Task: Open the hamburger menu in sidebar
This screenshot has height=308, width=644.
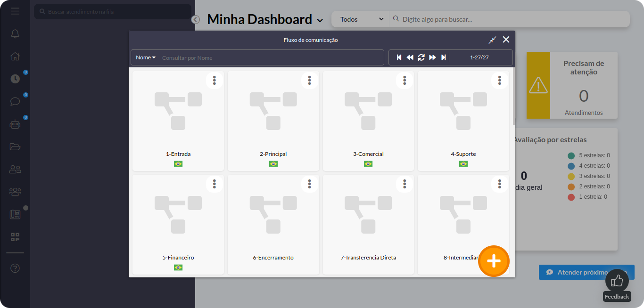Action: [15, 11]
